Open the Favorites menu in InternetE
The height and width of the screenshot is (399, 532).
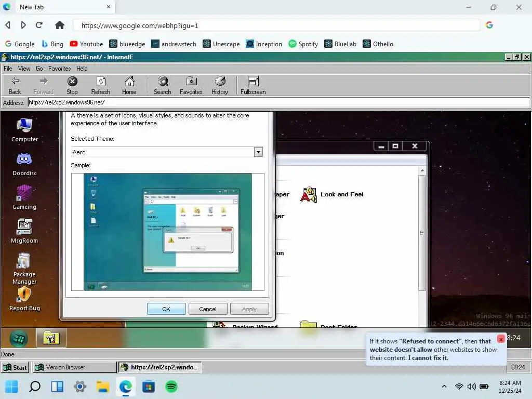click(x=59, y=69)
